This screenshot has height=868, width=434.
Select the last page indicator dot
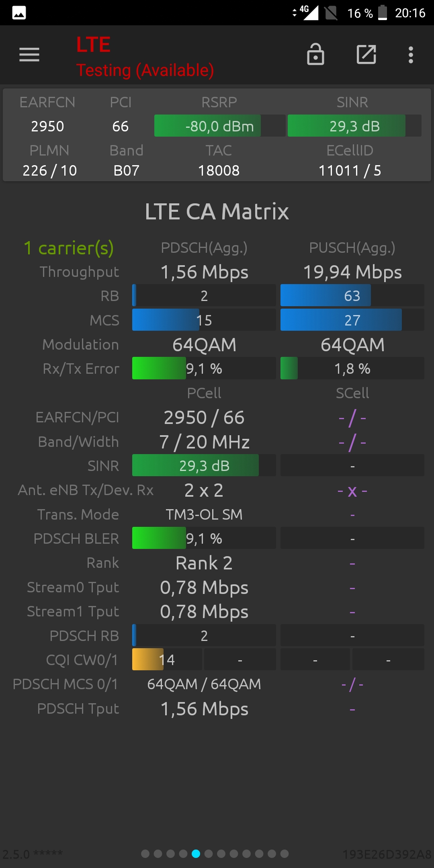[285, 854]
